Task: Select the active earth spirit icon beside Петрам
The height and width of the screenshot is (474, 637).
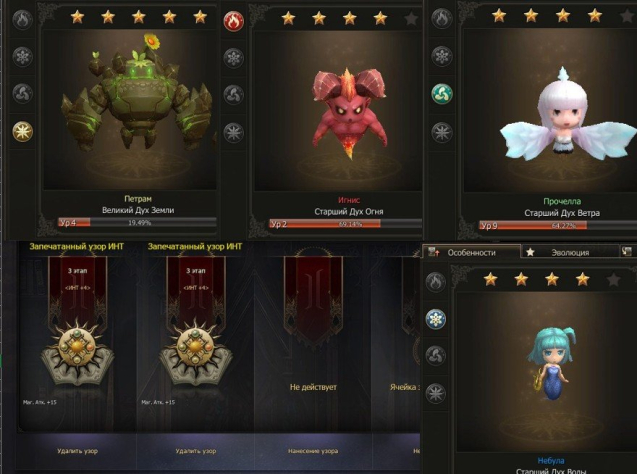Action: pyautogui.click(x=22, y=131)
